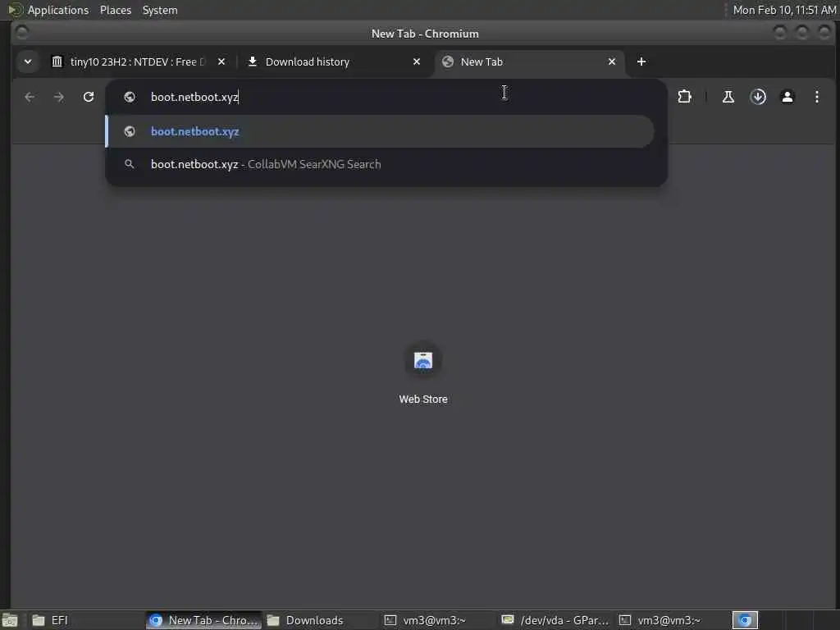Screen dimensions: 840x630
Task: Click the browser back arrow
Action: pos(30,97)
